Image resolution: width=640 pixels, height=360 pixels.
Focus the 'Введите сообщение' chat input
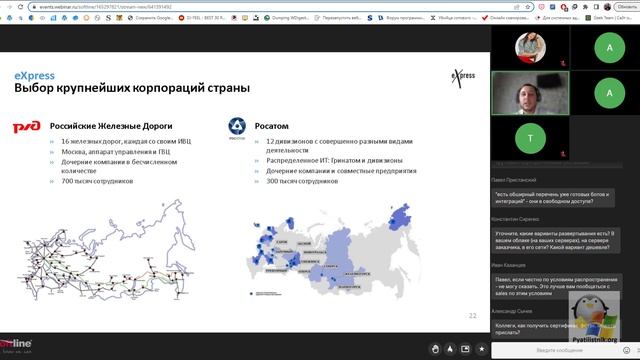tap(559, 350)
